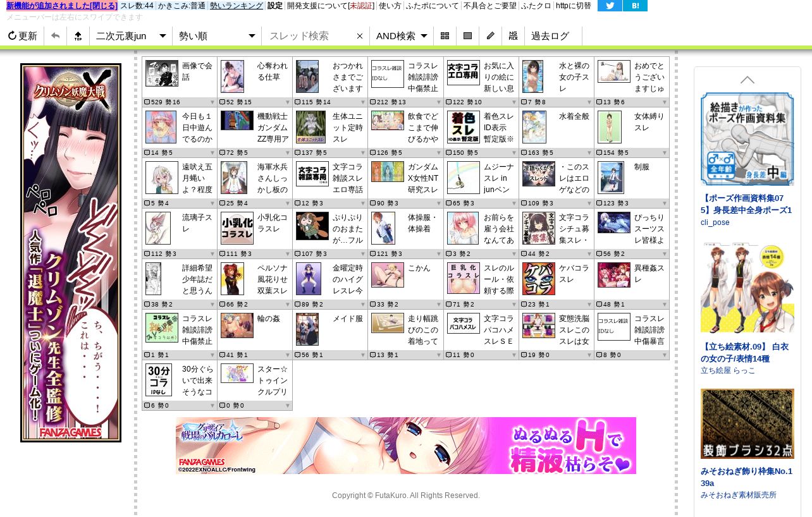Open the 立ち絵屋 らっこ seller link
This screenshot has height=517, width=812.
(728, 370)
